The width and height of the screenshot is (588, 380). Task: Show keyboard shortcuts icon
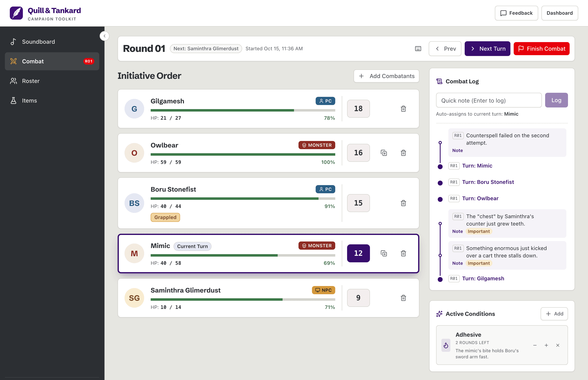click(418, 49)
